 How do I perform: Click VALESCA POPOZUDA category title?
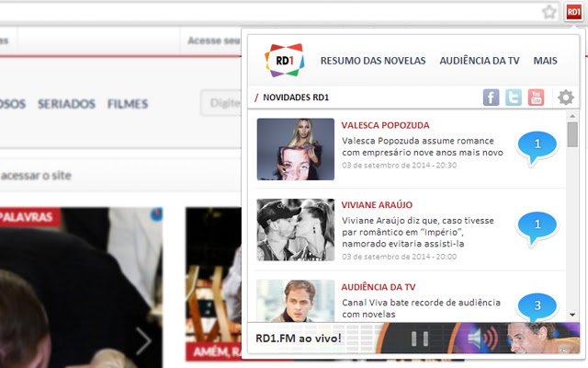click(x=385, y=125)
